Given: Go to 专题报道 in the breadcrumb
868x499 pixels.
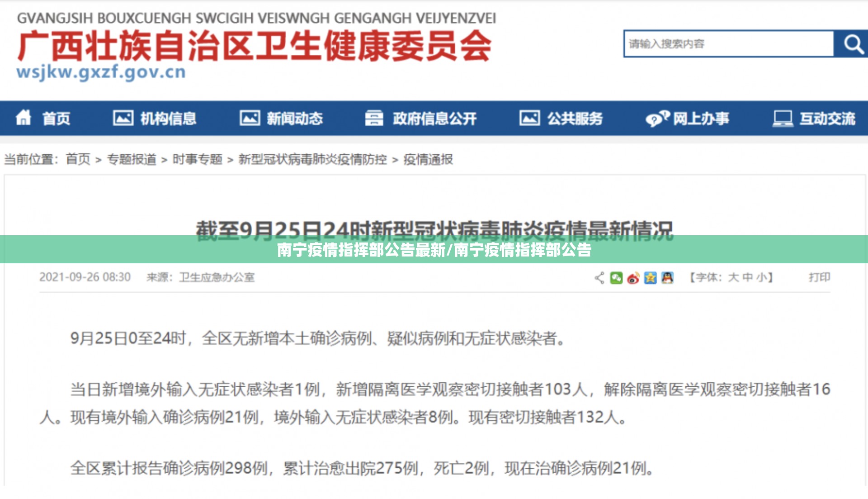Looking at the screenshot, I should pos(132,159).
